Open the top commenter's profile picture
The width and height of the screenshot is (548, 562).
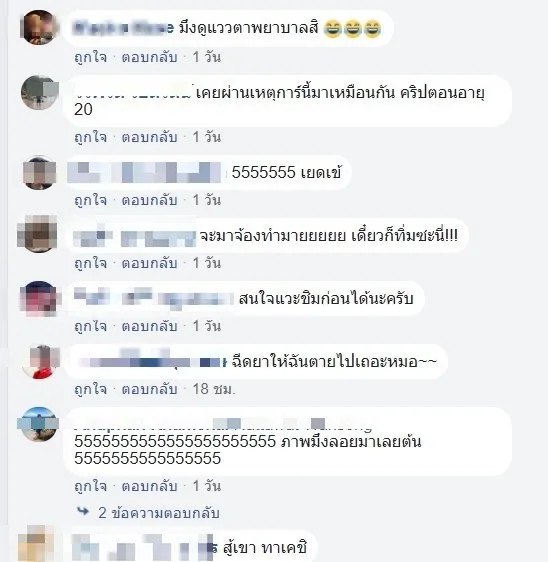(39, 28)
